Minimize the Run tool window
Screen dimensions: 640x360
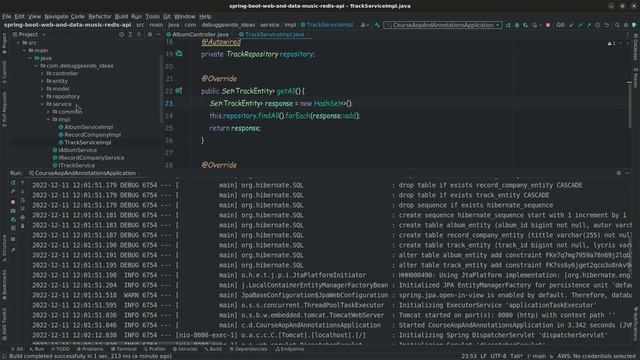click(627, 173)
